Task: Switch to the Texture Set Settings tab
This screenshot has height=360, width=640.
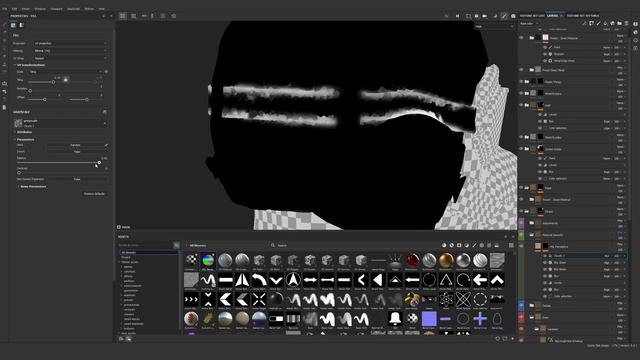Action: [582, 16]
